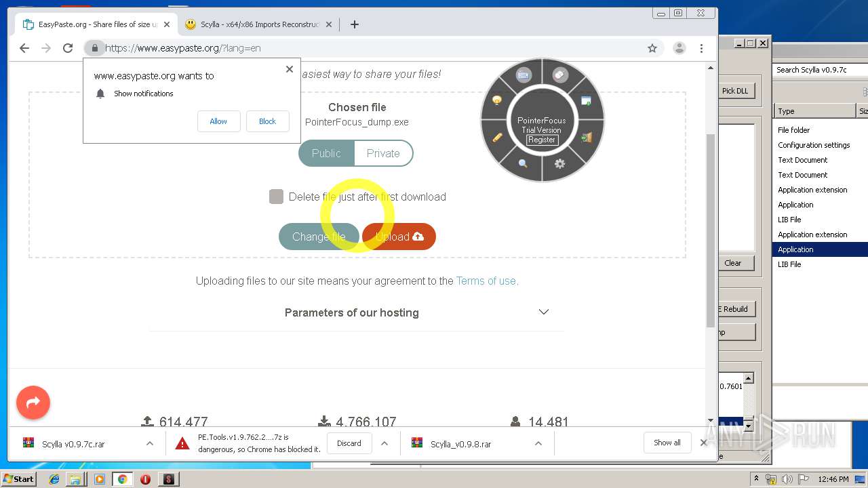
Task: Close the EasyPaste.org tab
Action: coord(167,24)
